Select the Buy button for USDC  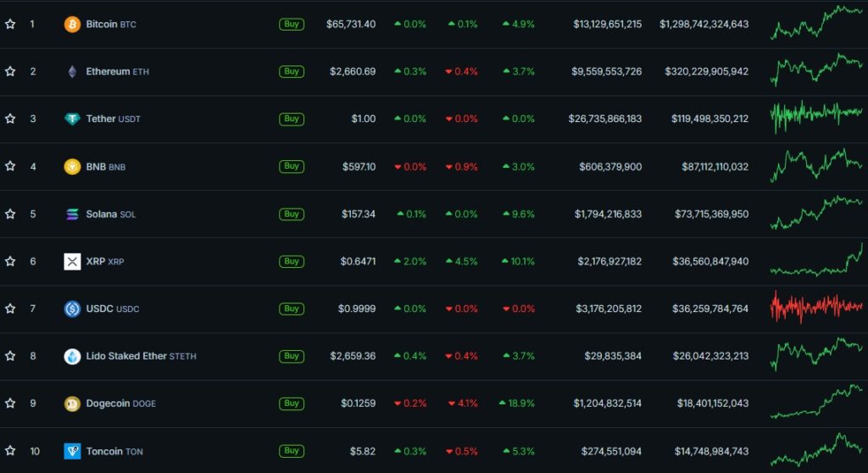point(292,309)
